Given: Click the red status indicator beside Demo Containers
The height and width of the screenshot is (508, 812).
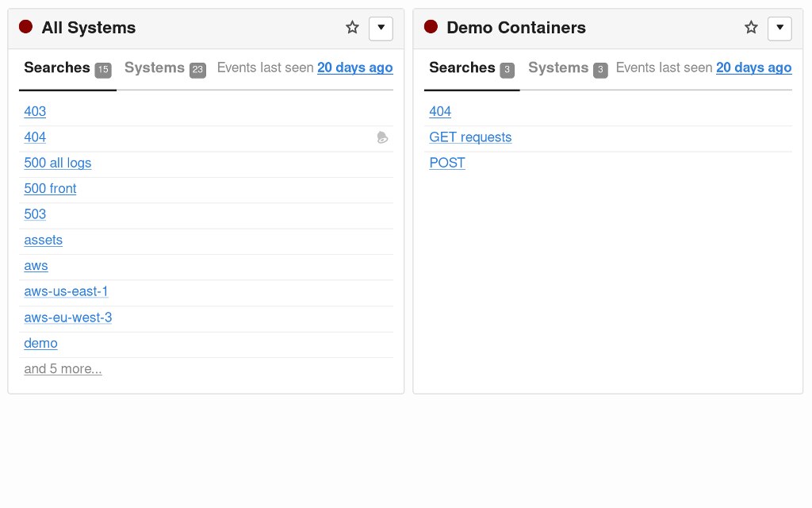Looking at the screenshot, I should pyautogui.click(x=431, y=26).
